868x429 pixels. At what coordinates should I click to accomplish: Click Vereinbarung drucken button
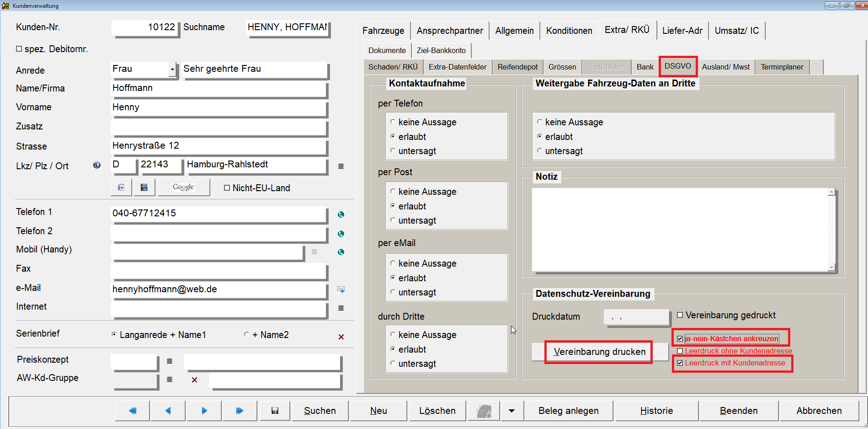pyautogui.click(x=599, y=352)
